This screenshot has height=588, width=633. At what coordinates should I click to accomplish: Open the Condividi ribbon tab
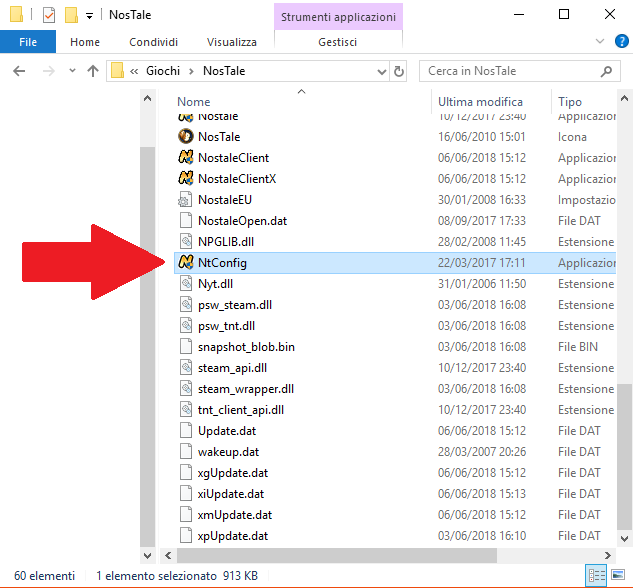tap(153, 42)
